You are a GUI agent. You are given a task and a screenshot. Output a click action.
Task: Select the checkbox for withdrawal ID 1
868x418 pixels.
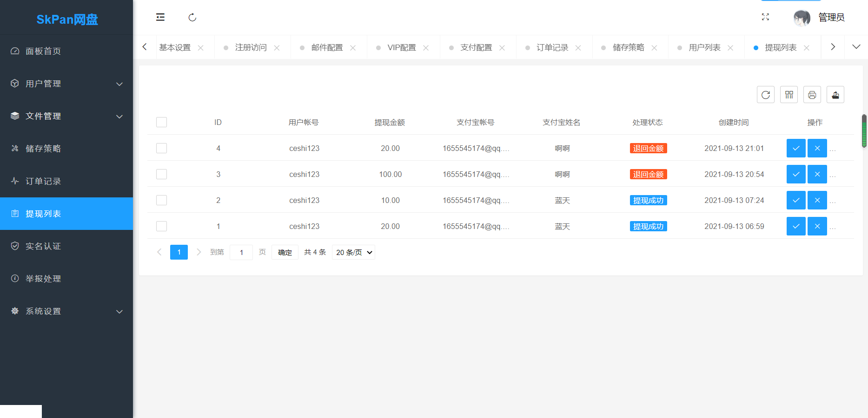[x=161, y=226]
